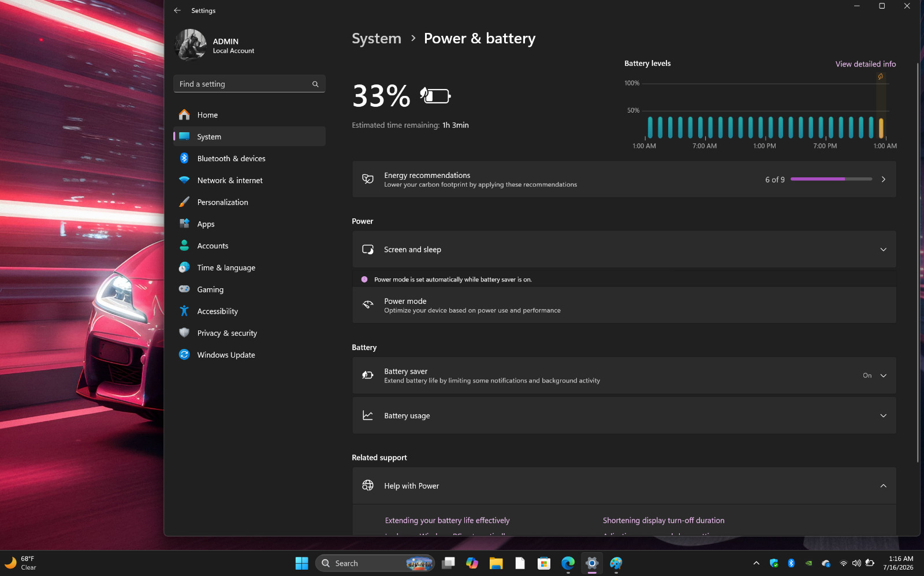Screen dimensions: 924x576
Task: Show hidden tray icons chevron
Action: (x=756, y=563)
